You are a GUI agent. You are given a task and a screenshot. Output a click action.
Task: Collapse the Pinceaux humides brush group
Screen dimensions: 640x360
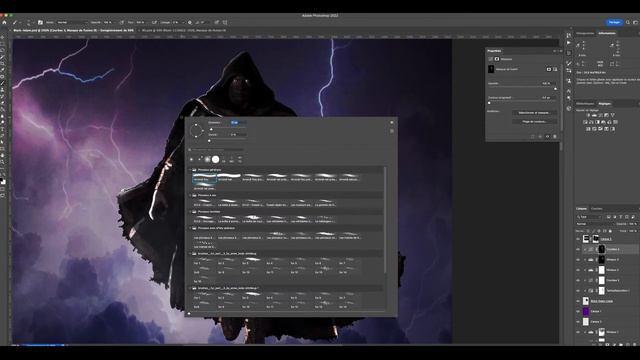coord(190,212)
